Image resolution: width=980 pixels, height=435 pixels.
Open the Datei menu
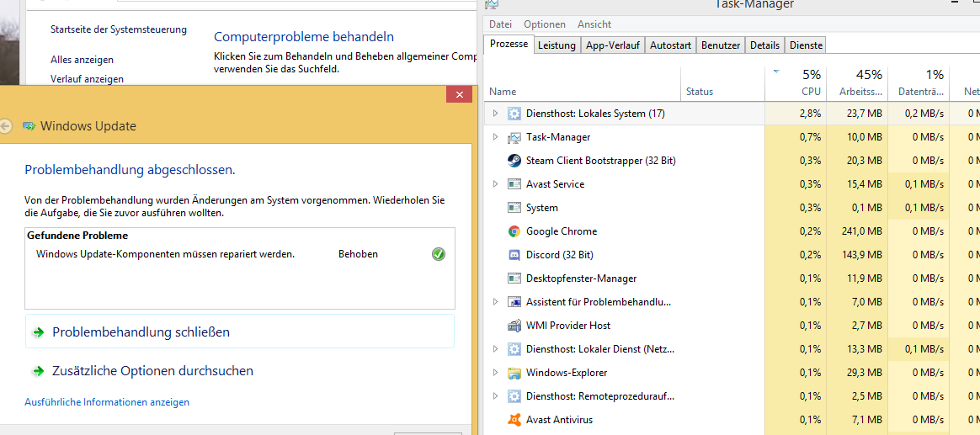pyautogui.click(x=501, y=24)
